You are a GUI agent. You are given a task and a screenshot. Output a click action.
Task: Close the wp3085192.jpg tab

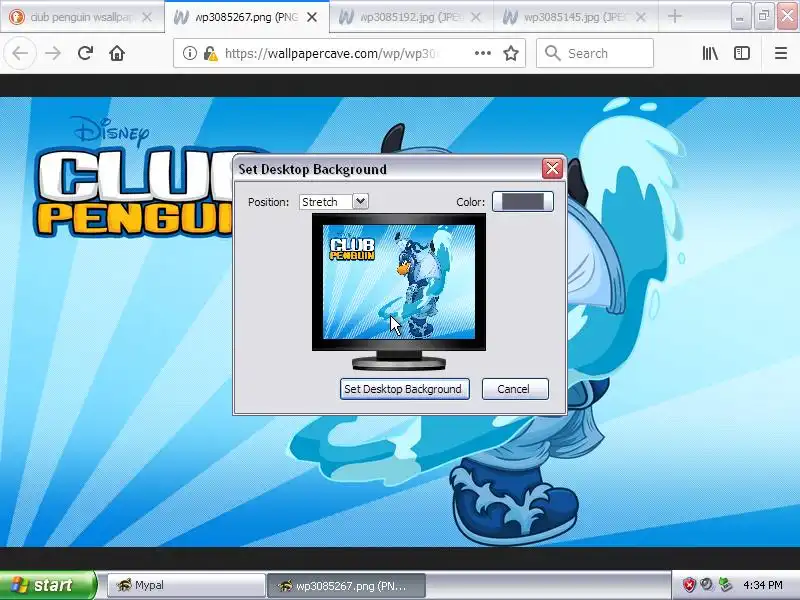[x=476, y=17]
